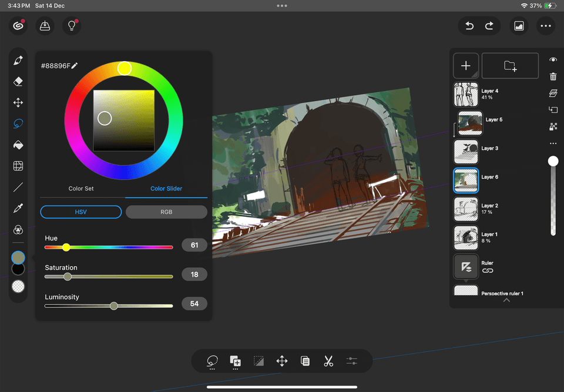Select the main drawing color swatch
The height and width of the screenshot is (392, 564).
(18, 257)
